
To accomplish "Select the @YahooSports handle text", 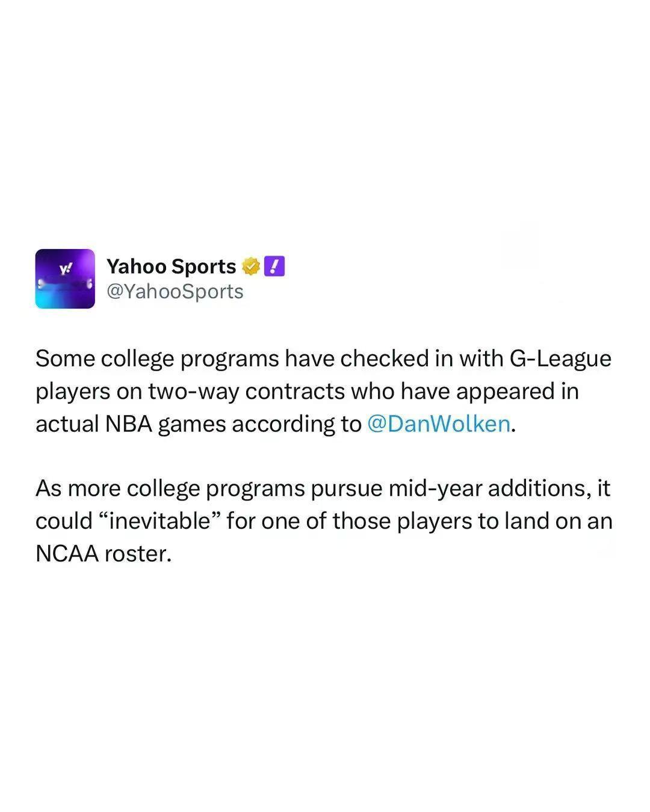I will click(176, 291).
